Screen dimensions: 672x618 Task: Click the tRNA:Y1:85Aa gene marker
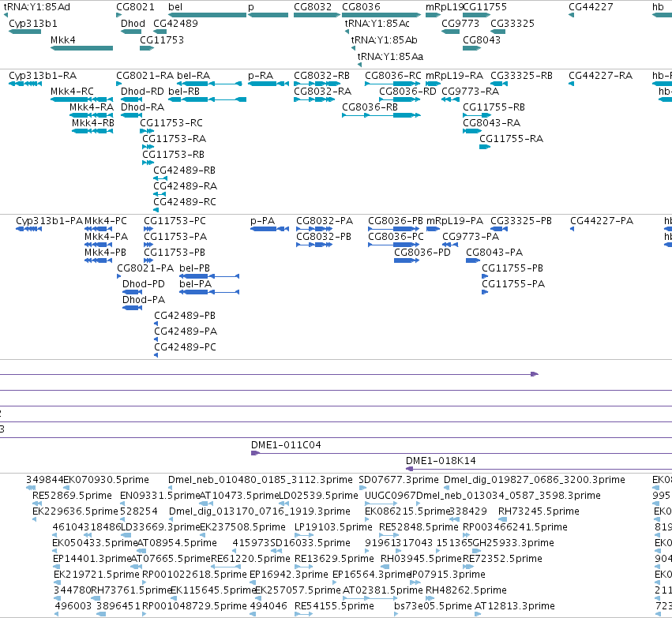pyautogui.click(x=359, y=65)
